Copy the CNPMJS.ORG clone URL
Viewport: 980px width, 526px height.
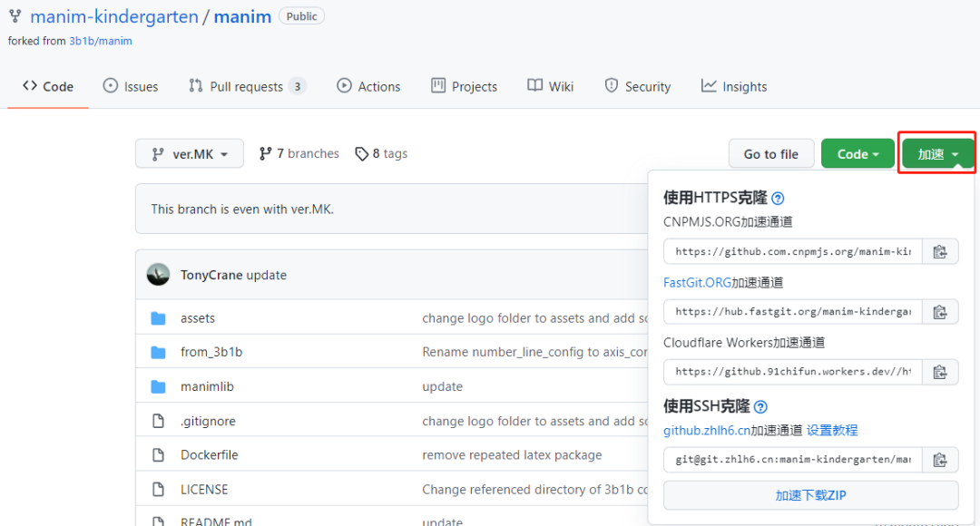pos(941,251)
